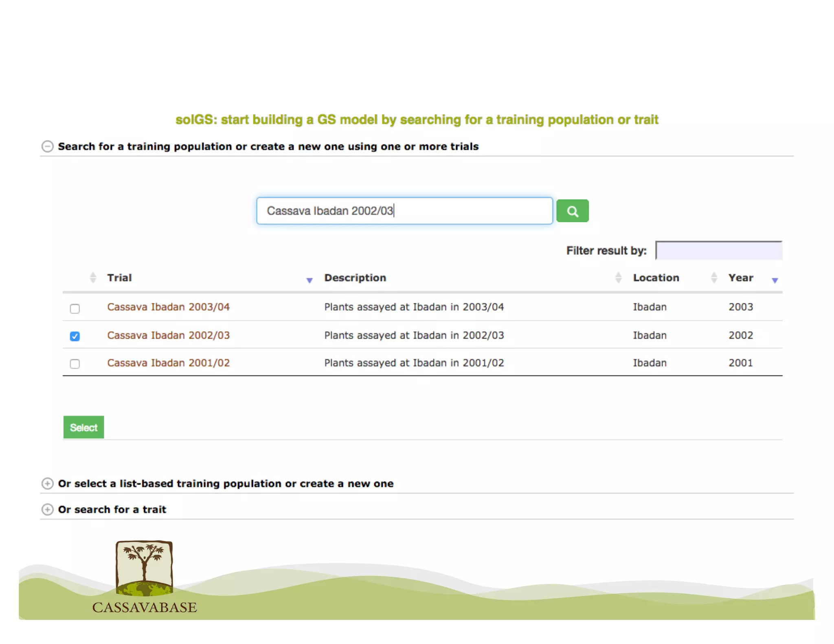Open the Cassava Ibadan 2003/04 trial link

point(168,307)
